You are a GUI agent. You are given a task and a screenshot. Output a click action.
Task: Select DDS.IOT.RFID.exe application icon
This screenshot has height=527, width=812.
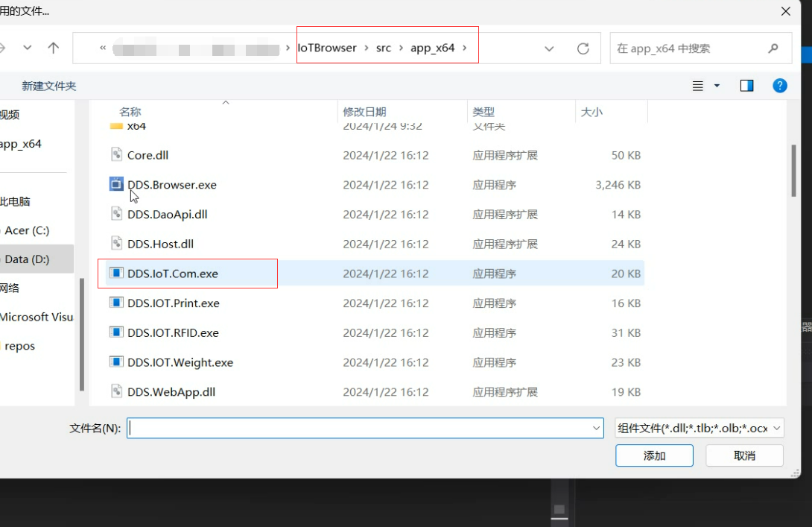tap(116, 332)
